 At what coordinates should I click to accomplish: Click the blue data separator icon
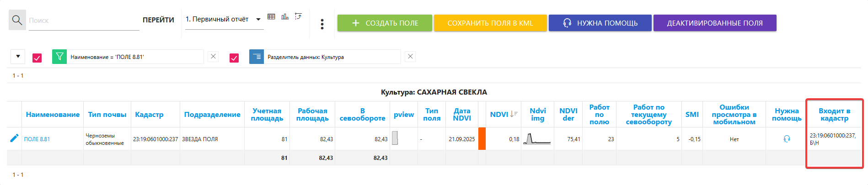click(257, 57)
